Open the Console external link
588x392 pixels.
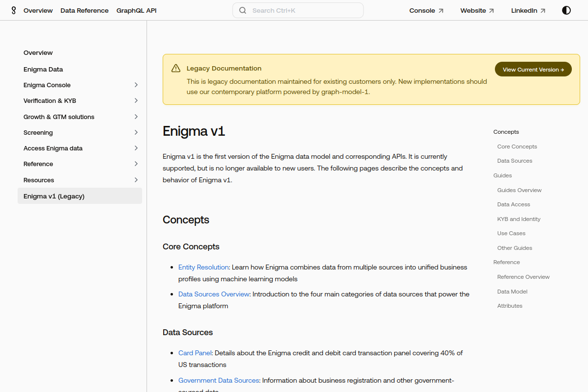click(x=426, y=10)
